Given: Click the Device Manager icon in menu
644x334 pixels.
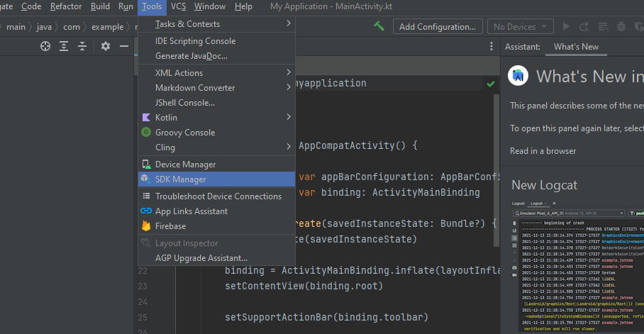Looking at the screenshot, I should [x=146, y=165].
